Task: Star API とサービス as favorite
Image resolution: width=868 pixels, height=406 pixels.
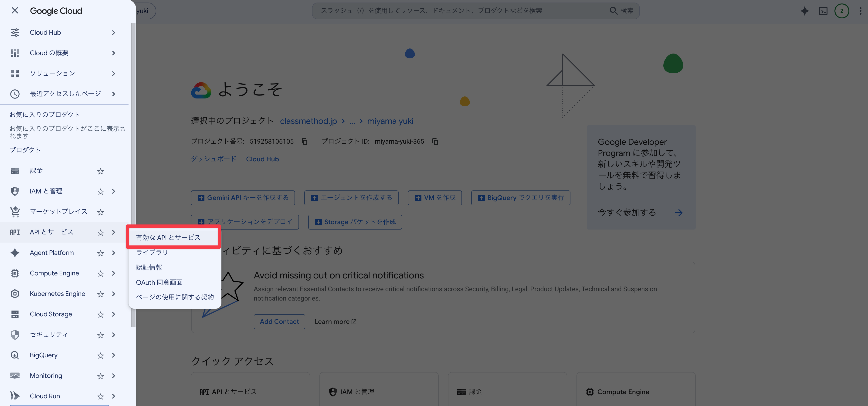Action: tap(100, 233)
